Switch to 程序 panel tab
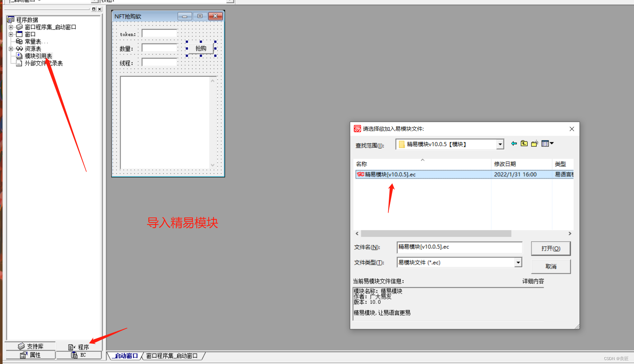The image size is (634, 364). (x=79, y=347)
